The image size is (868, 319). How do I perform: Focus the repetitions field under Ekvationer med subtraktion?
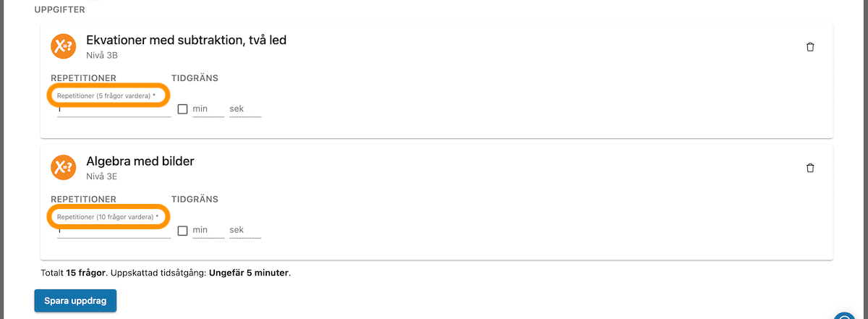114,109
